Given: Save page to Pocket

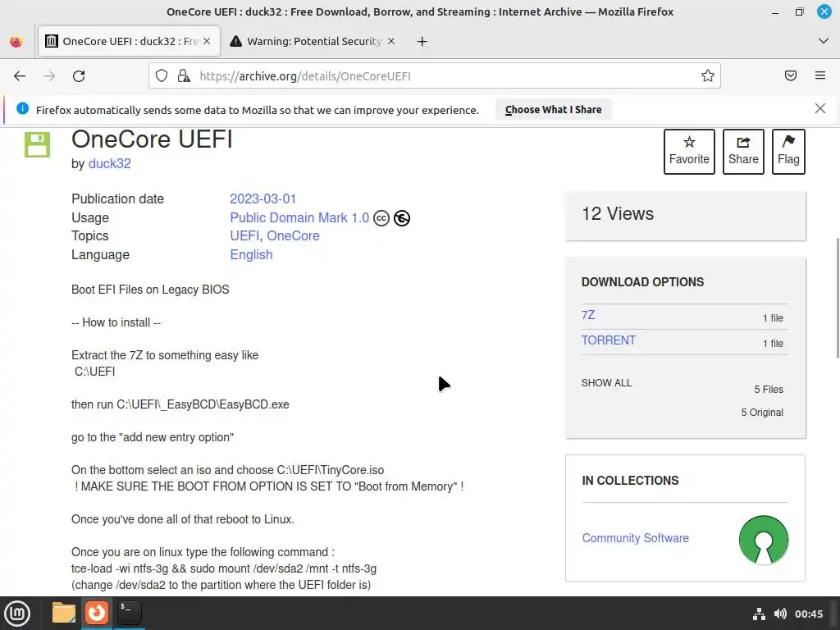Looking at the screenshot, I should click(791, 75).
